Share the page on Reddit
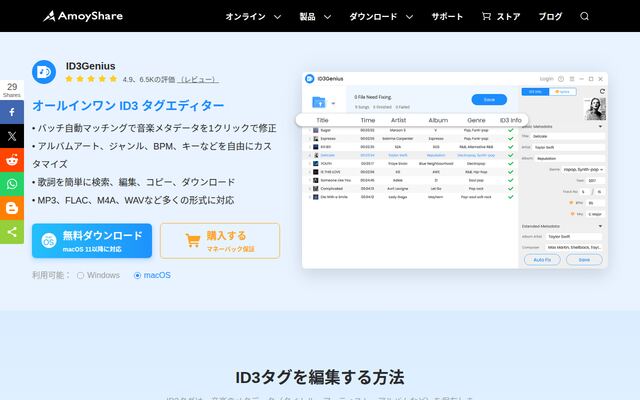 click(x=12, y=160)
